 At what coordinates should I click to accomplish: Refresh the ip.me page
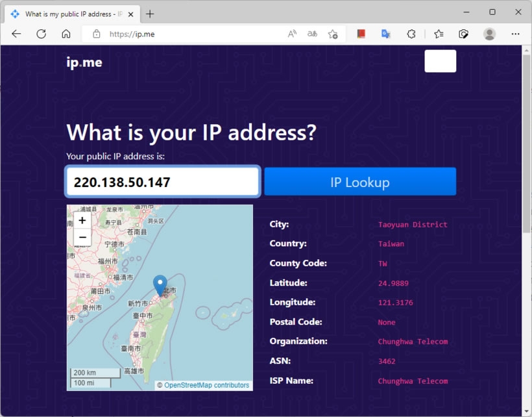click(41, 34)
